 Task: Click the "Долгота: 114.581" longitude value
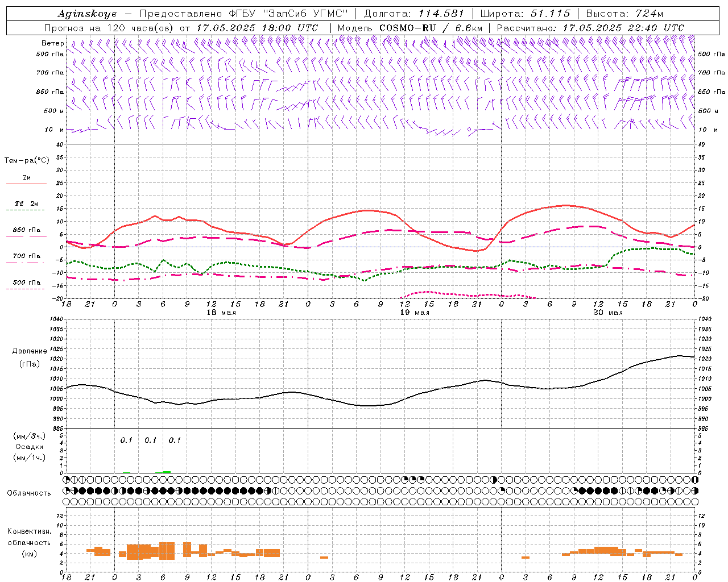(x=414, y=14)
